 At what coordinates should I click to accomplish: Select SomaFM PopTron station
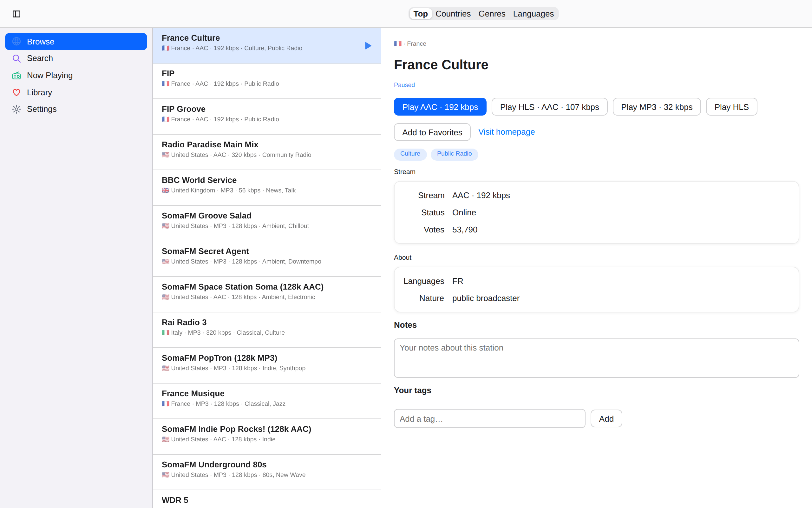coord(267,366)
